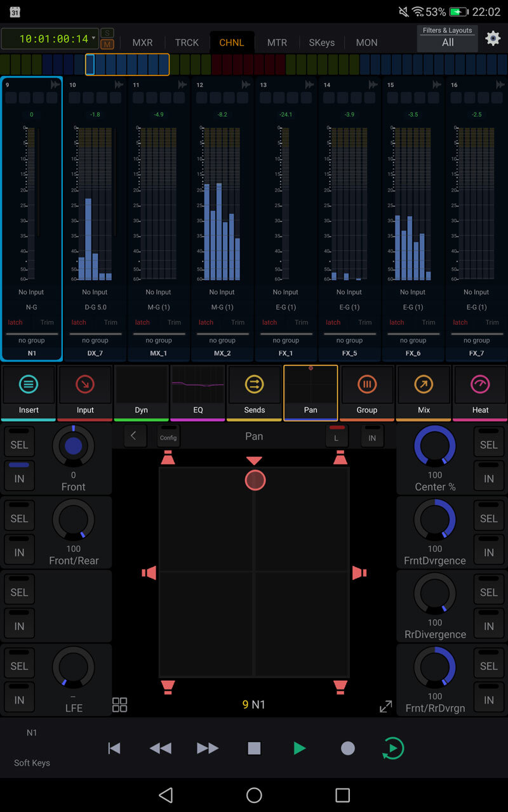Toggle latch mode on channel 9

(15, 322)
